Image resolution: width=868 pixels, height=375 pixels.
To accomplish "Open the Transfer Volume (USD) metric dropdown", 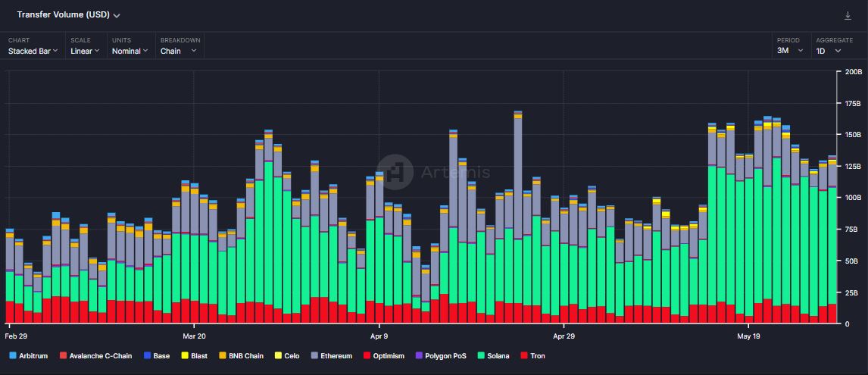I will pos(69,15).
